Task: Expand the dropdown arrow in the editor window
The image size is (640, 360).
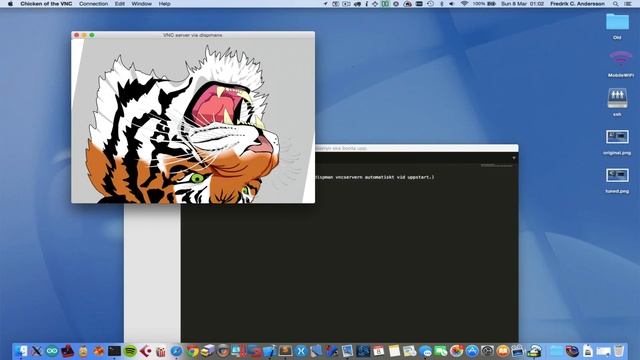Action: [x=514, y=158]
